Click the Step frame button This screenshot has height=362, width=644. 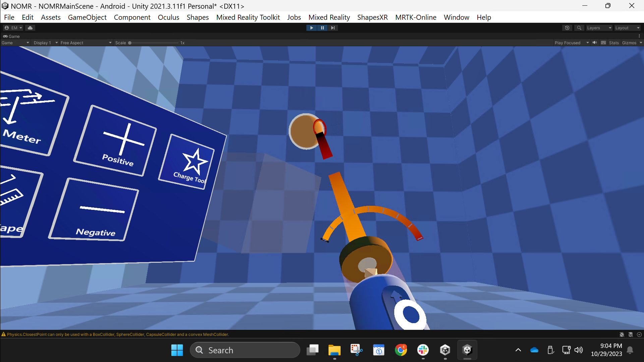[333, 28]
